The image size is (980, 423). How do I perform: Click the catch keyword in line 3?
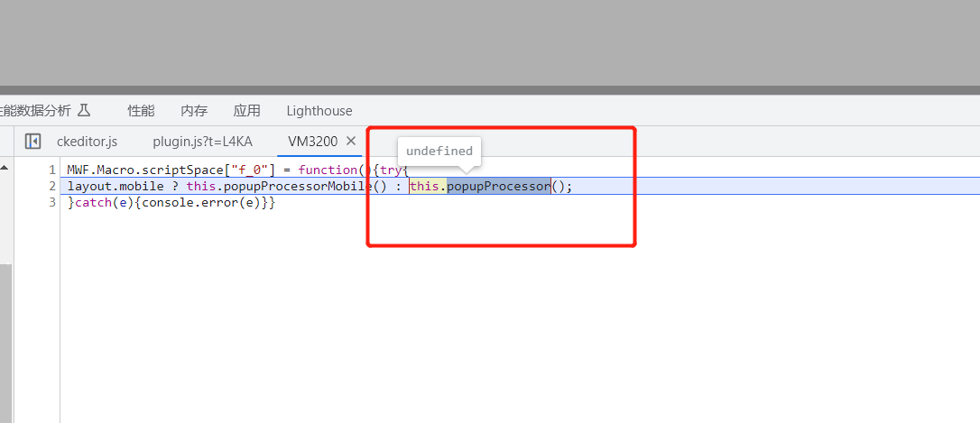93,203
